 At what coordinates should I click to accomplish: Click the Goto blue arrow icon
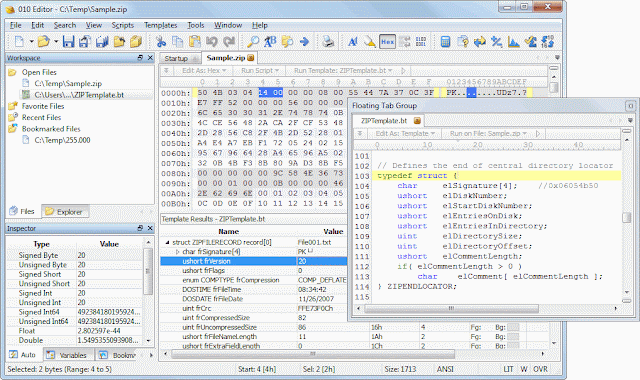click(304, 41)
